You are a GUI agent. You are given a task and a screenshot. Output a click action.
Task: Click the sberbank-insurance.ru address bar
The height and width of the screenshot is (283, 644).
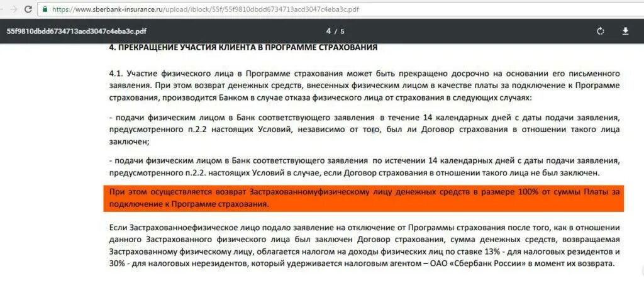point(341,9)
